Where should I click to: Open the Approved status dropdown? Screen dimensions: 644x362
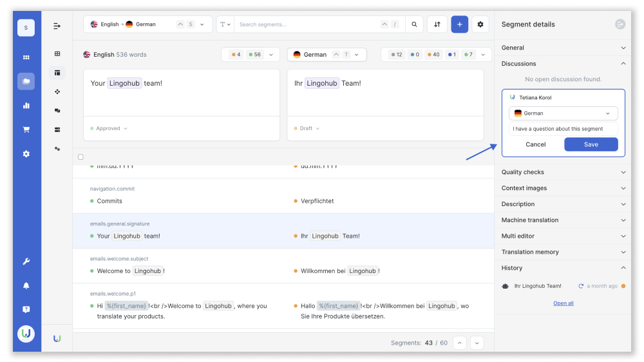click(109, 128)
